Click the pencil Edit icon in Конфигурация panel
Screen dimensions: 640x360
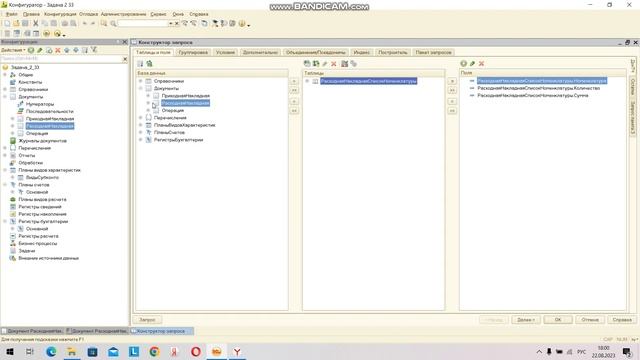40,50
